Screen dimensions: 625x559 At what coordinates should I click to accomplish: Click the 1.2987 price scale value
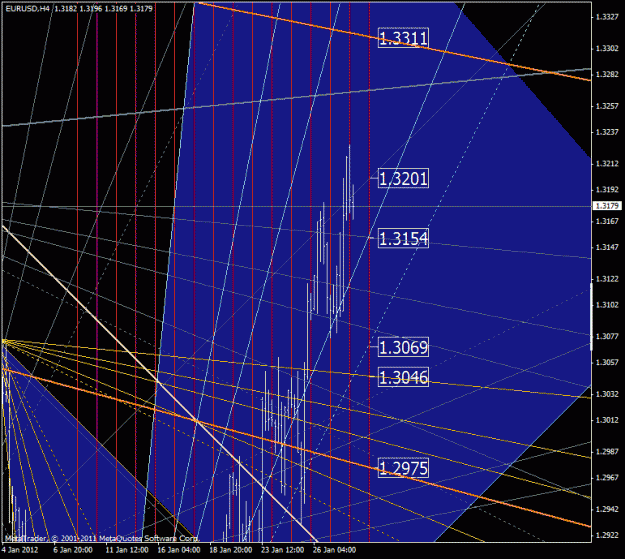coord(607,451)
